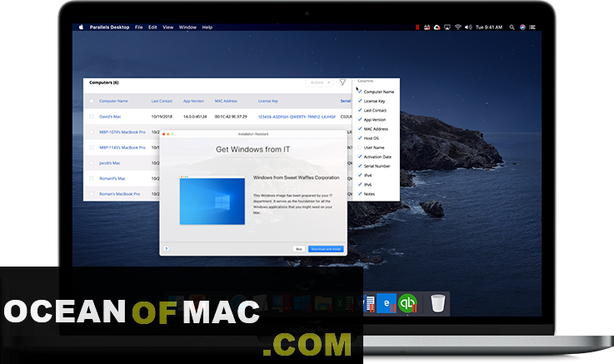Open the Roman's MacBook Pro link

[119, 194]
